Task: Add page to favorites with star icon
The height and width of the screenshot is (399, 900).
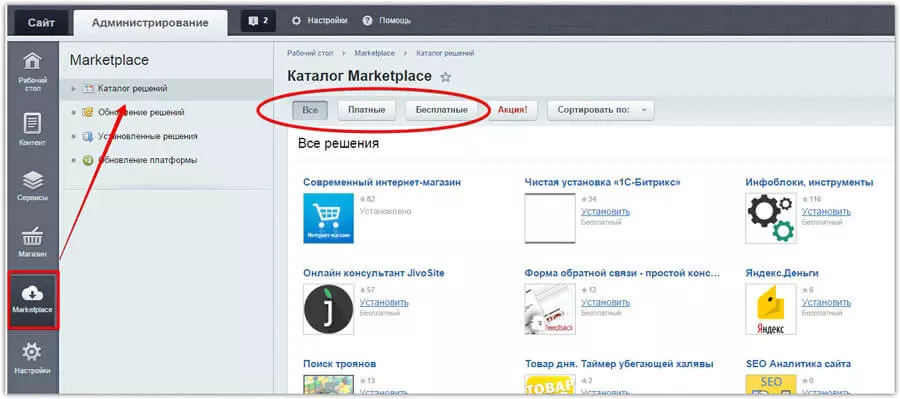Action: [445, 77]
